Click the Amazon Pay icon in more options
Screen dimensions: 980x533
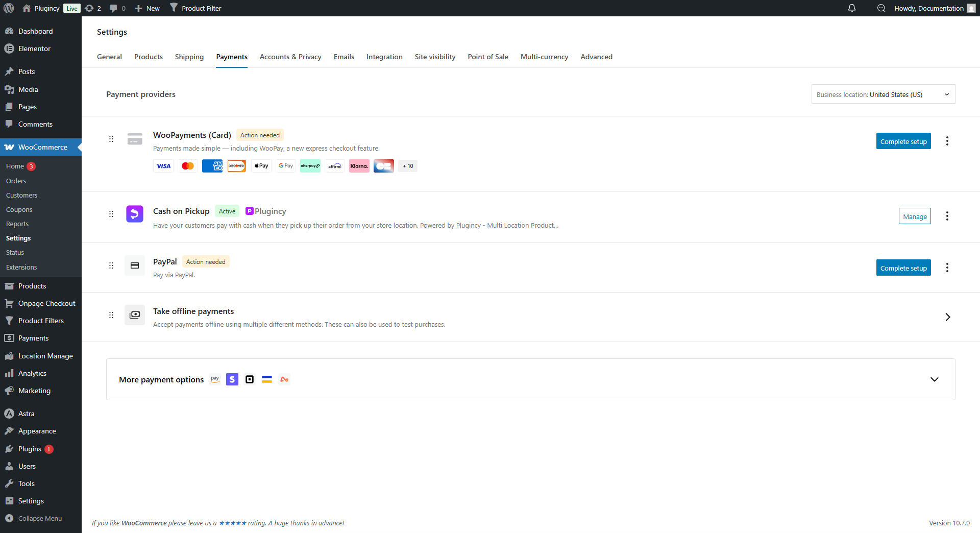215,379
